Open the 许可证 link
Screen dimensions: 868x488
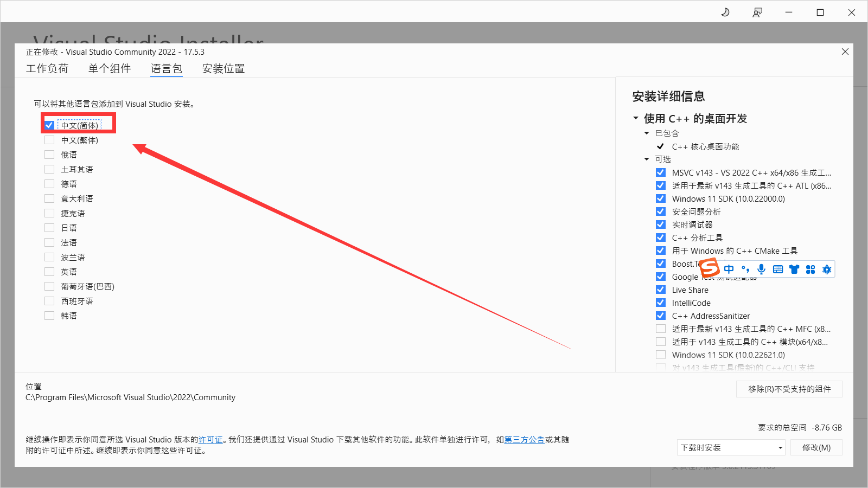tap(210, 440)
